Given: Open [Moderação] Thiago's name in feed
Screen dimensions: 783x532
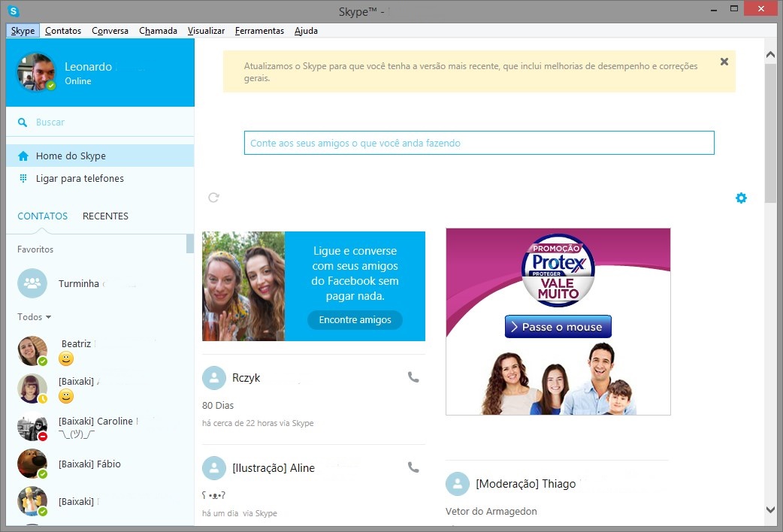Looking at the screenshot, I should 525,484.
